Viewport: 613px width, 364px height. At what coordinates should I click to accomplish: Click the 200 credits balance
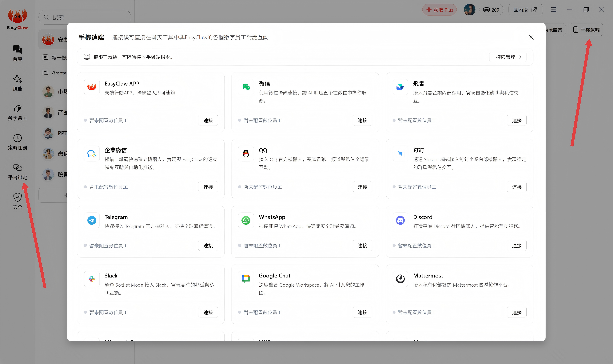pos(491,10)
